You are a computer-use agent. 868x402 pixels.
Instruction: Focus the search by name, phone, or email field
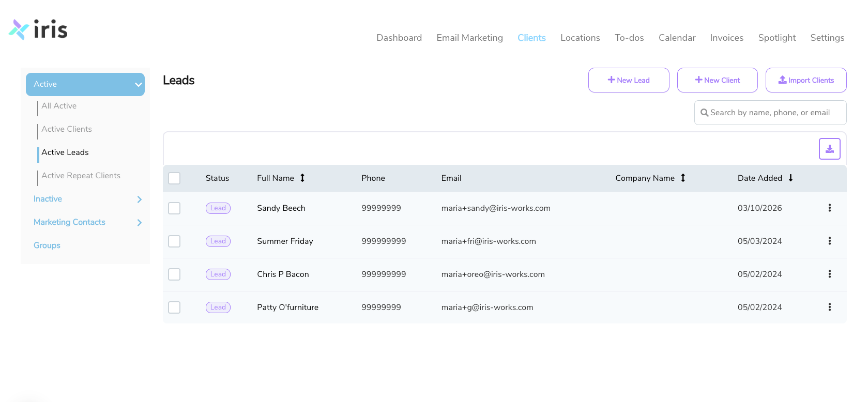(770, 113)
